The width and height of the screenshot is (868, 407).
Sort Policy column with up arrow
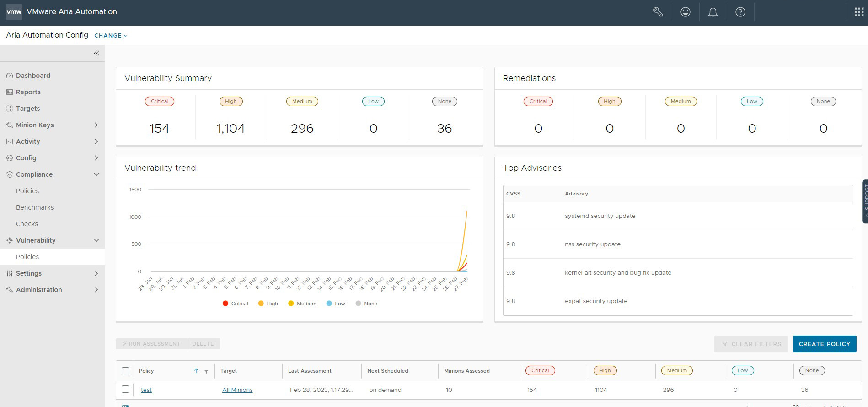(196, 371)
